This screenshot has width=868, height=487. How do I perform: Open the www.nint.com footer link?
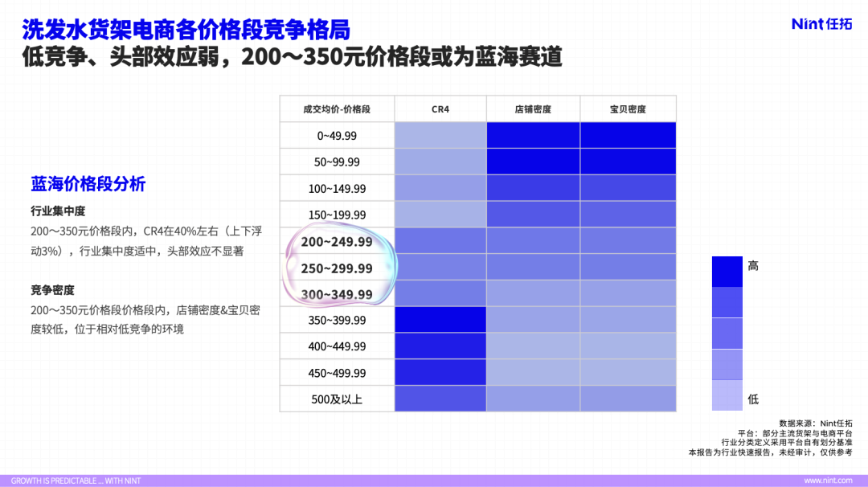[x=828, y=481]
